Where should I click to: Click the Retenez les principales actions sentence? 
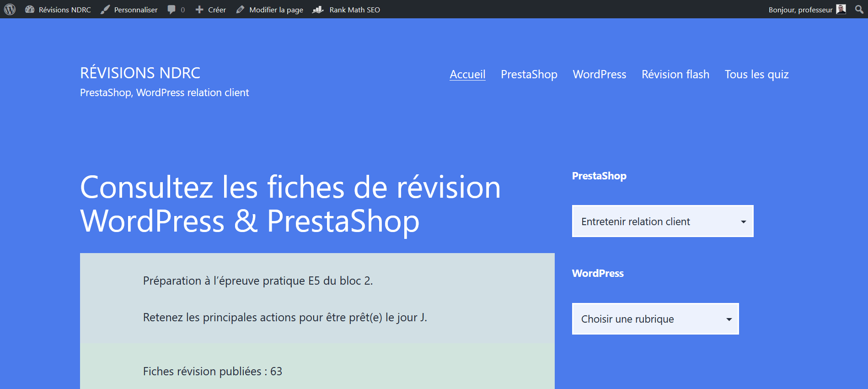[285, 317]
